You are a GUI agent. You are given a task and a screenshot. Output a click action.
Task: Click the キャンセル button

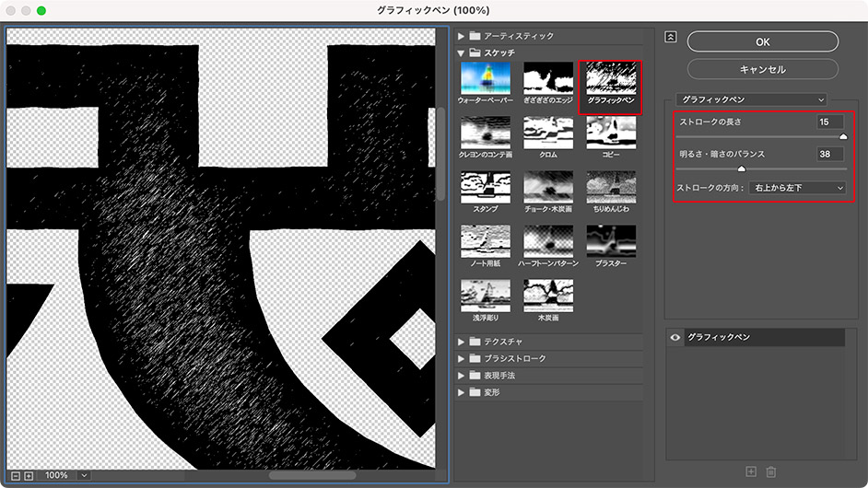pos(762,70)
